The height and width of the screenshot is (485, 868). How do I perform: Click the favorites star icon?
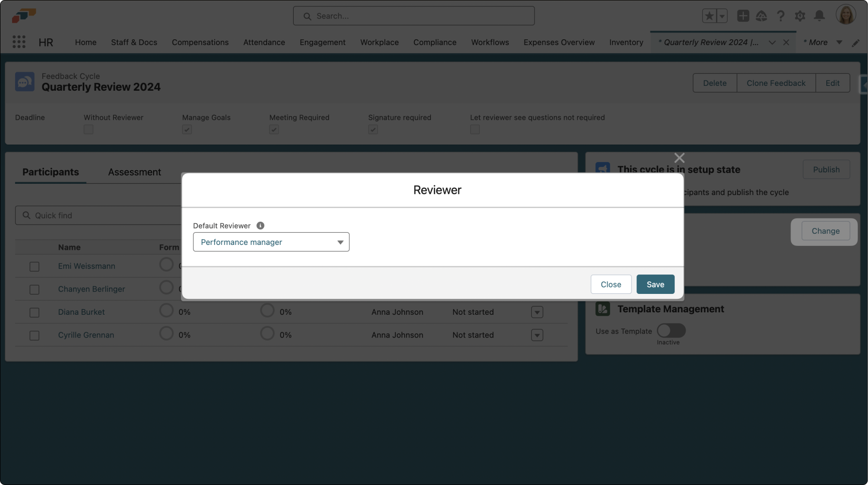point(710,16)
